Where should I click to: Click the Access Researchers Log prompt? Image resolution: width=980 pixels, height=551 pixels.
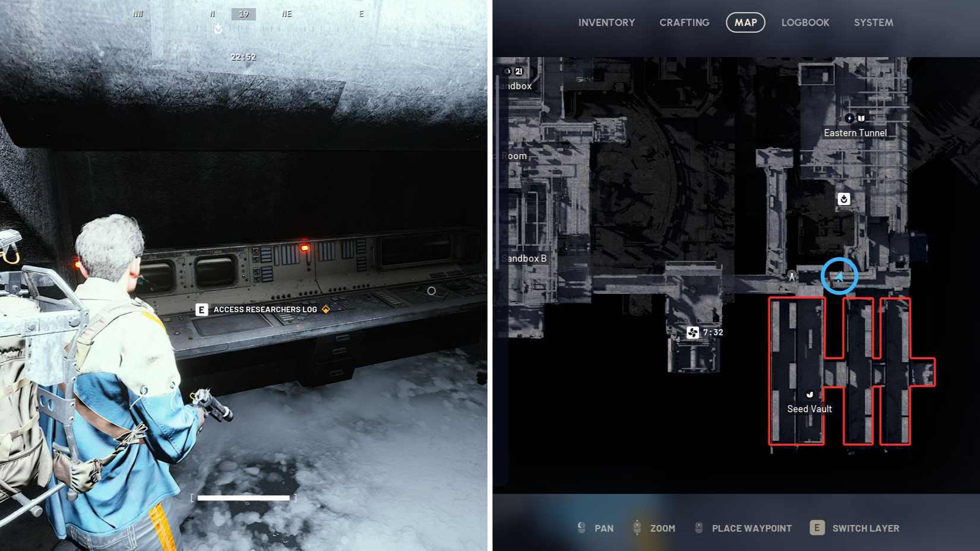pyautogui.click(x=265, y=309)
